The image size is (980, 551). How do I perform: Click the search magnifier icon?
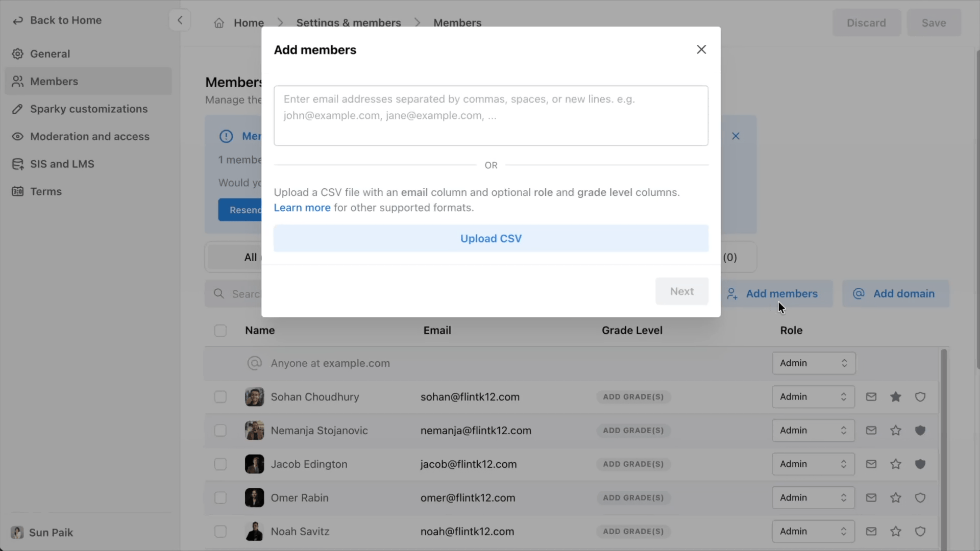[219, 293]
